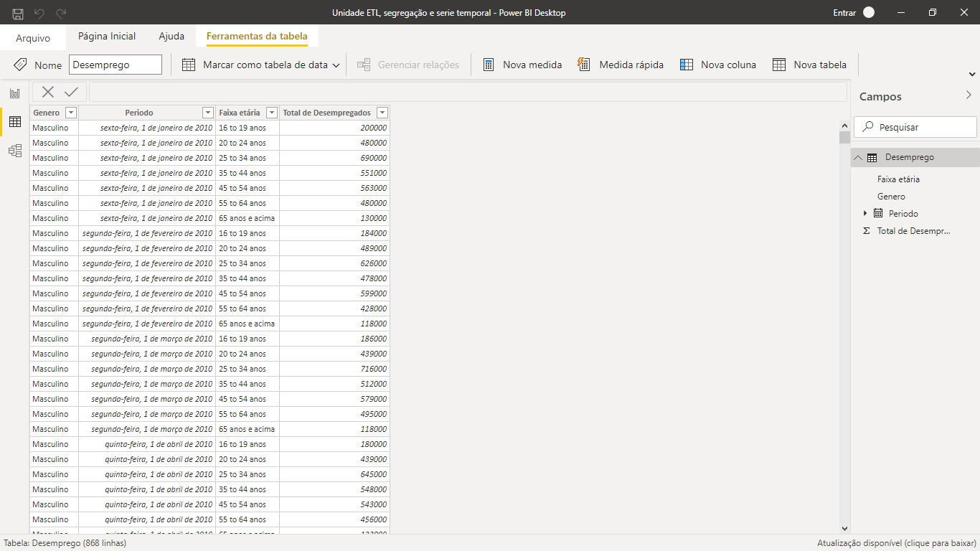Collapse the Campos pane chevron
The width and height of the screenshot is (980, 551).
coord(969,95)
